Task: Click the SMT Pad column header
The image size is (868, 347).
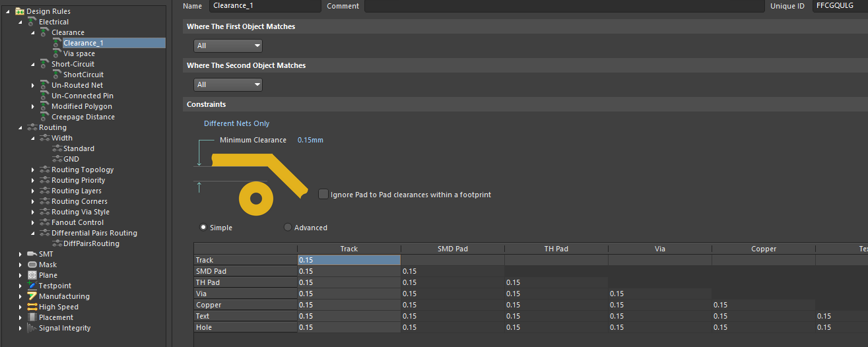Action: [x=452, y=249]
